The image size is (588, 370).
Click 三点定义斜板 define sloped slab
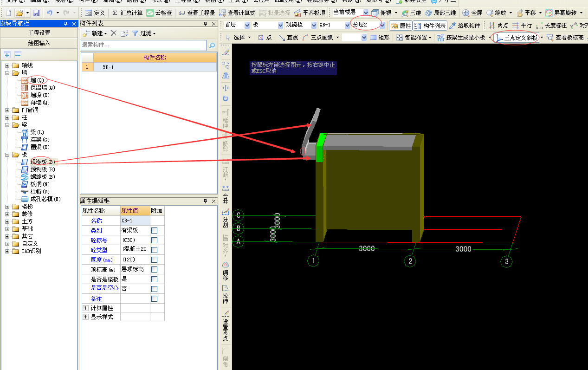coord(517,38)
